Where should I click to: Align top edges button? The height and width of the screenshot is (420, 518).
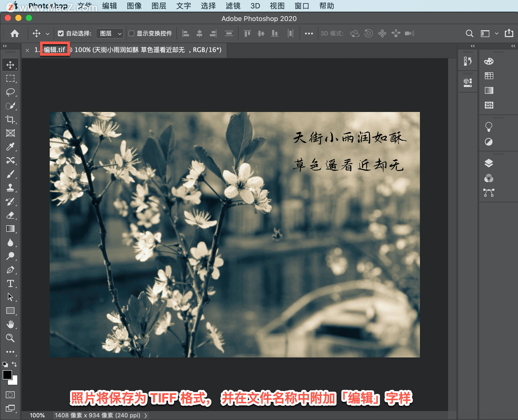247,33
